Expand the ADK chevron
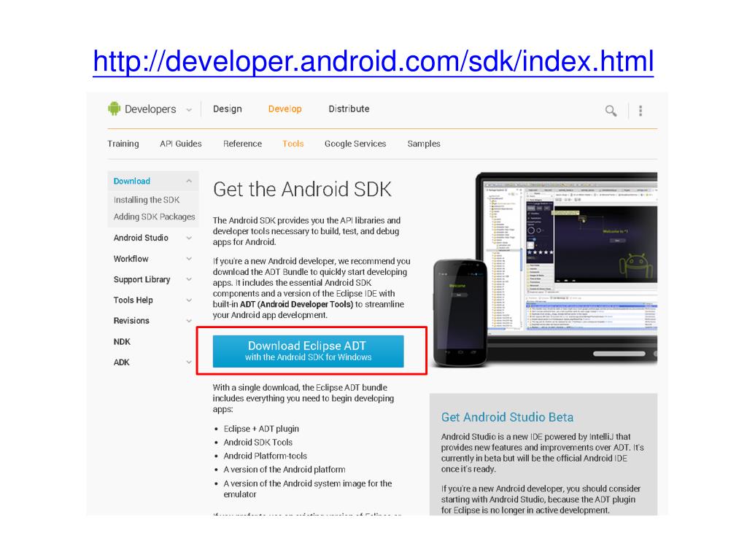The height and width of the screenshot is (560, 747). click(x=189, y=362)
